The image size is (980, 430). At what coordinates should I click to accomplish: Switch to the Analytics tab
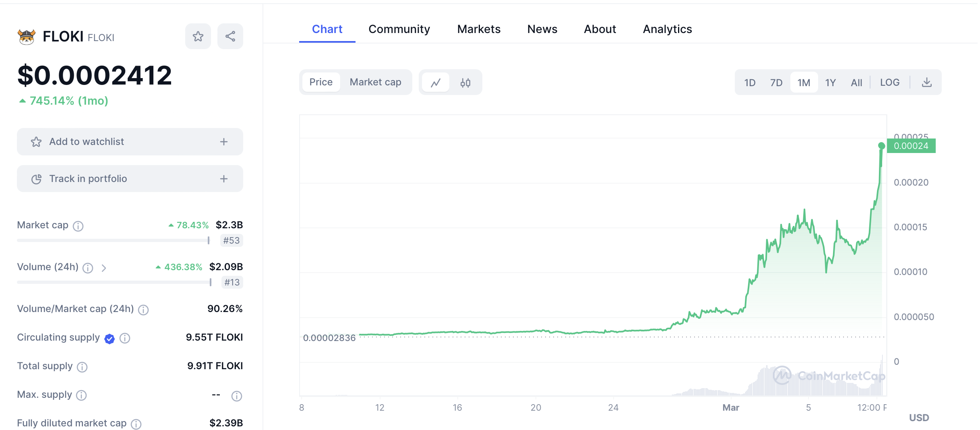667,29
